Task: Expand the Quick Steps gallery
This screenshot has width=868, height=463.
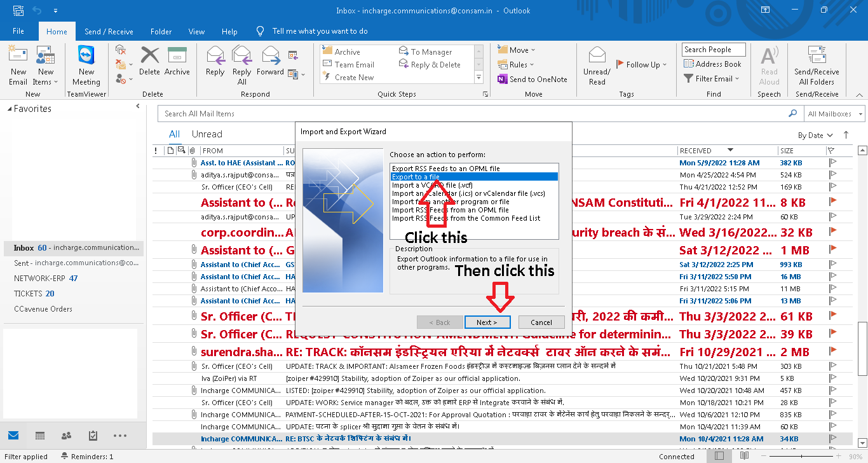Action: point(479,78)
